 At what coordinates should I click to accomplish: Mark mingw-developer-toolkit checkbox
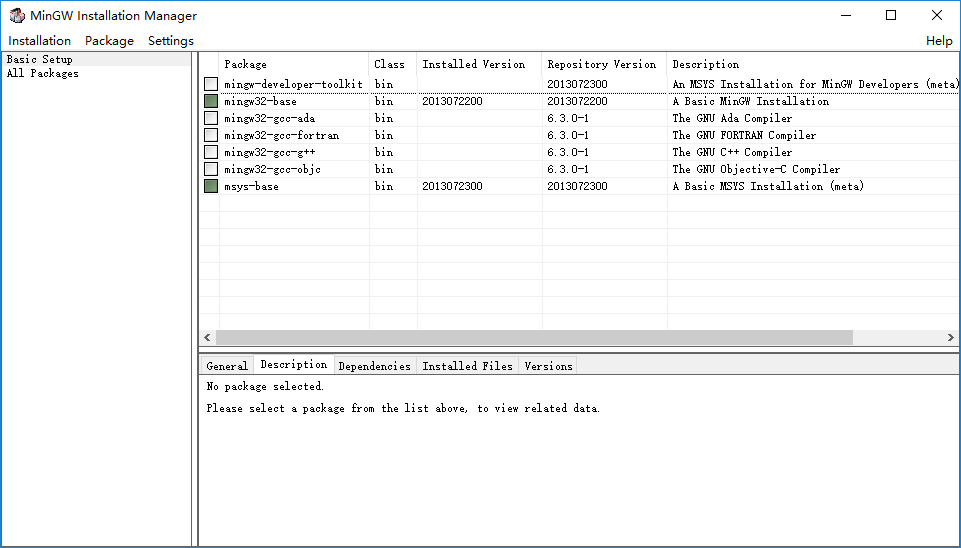[x=211, y=84]
